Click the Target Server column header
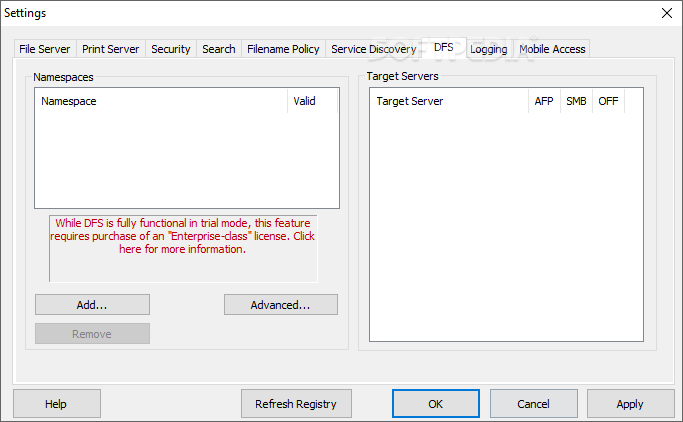The width and height of the screenshot is (683, 422). tap(448, 101)
